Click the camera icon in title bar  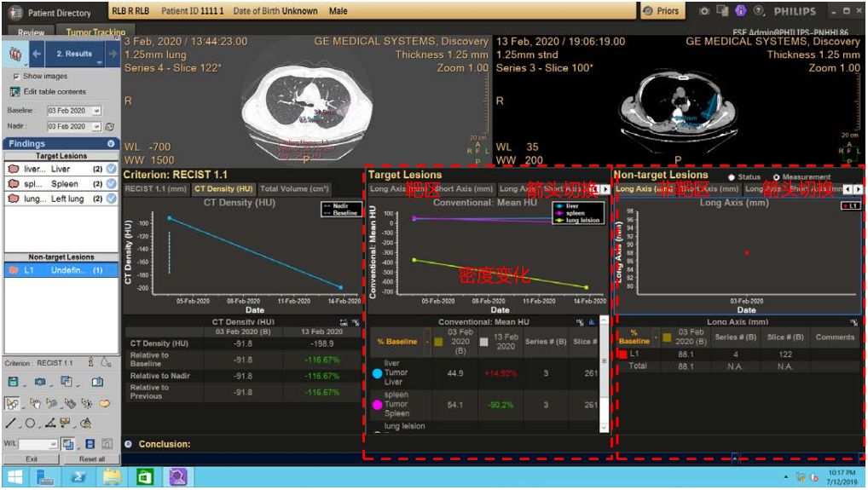point(704,11)
